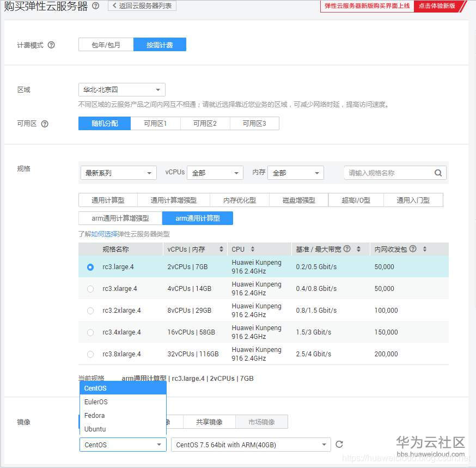This screenshot has width=476, height=468.
Task: Switch to 通用计算增强型 tab
Action: coord(174,200)
